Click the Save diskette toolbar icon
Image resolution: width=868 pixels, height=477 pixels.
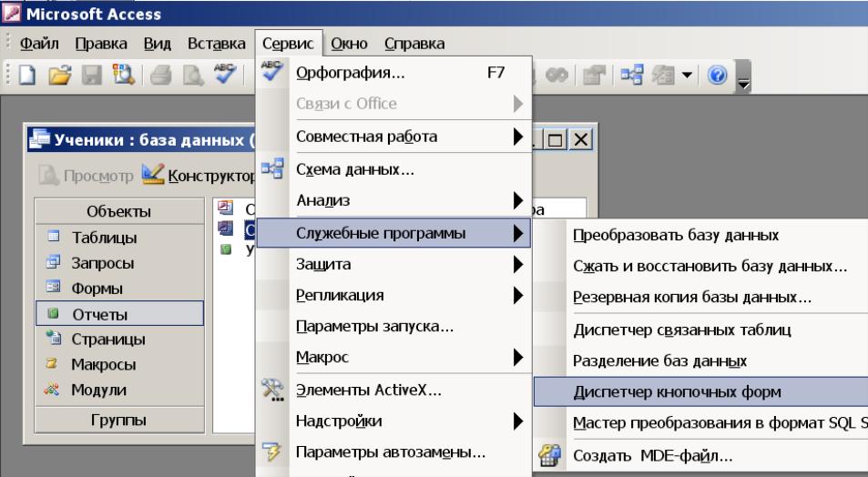point(92,75)
